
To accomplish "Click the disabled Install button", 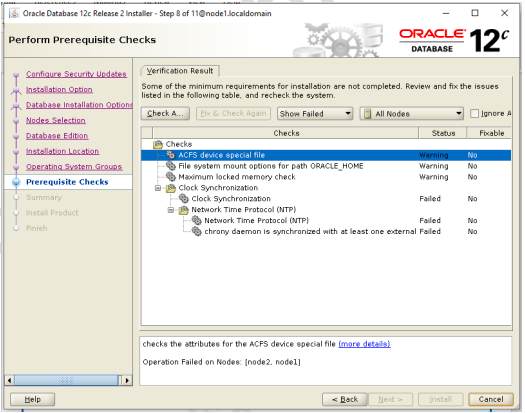I will [x=441, y=399].
